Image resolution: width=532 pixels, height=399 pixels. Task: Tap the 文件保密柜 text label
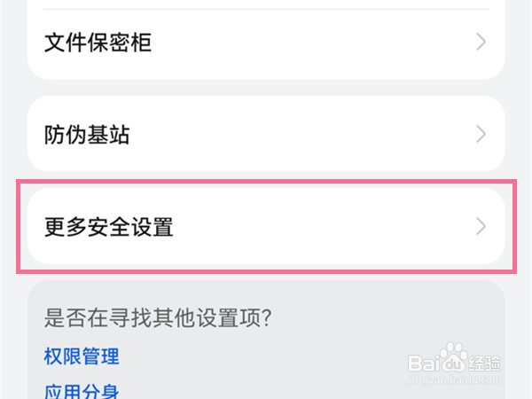(x=98, y=43)
